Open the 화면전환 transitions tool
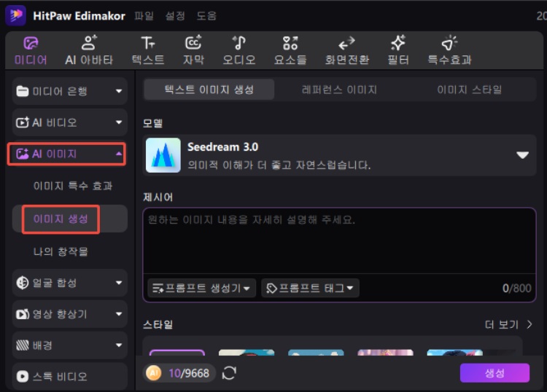 (x=346, y=51)
